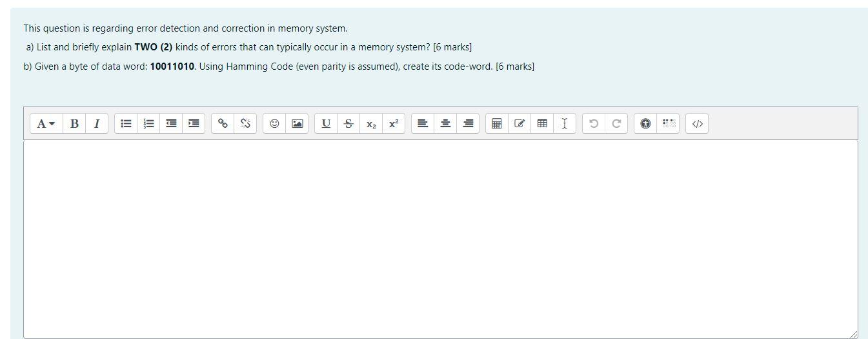Clear formatting with I-beam icon

(565, 123)
